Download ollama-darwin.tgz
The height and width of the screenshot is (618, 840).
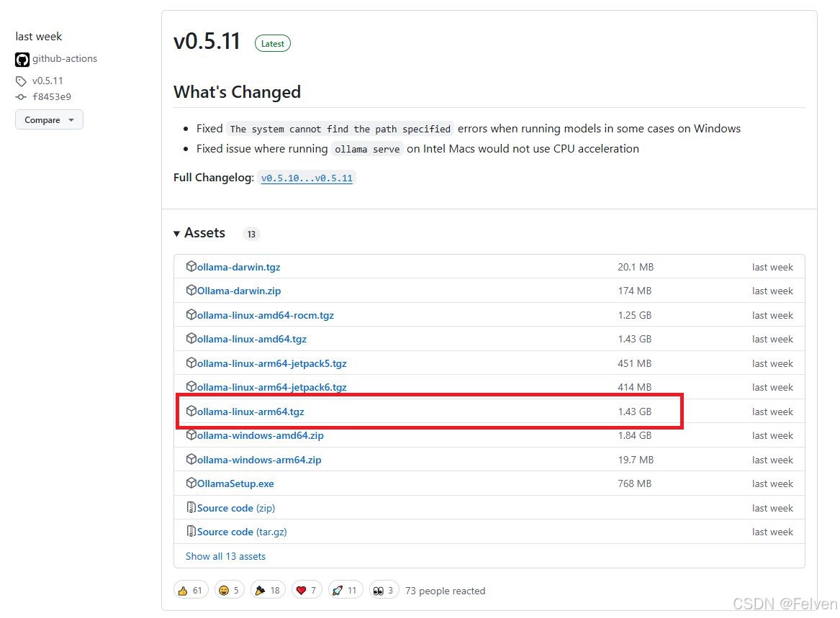click(238, 267)
